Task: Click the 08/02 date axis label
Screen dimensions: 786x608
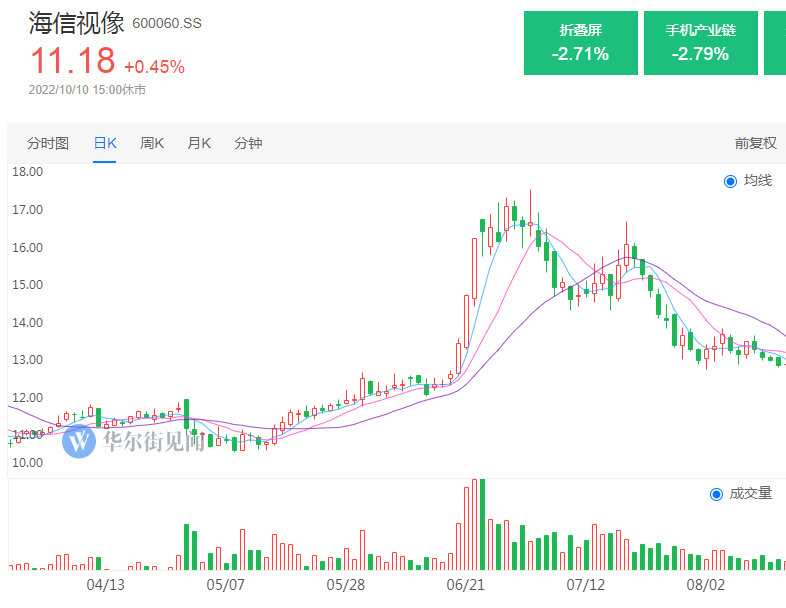Action: [x=705, y=585]
